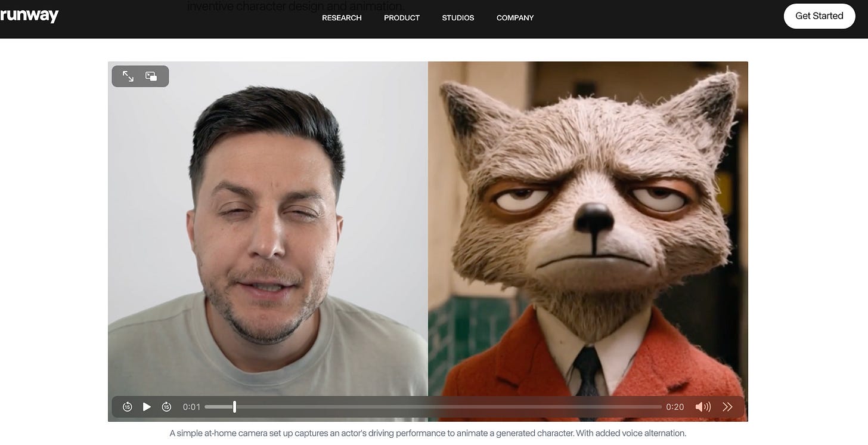This screenshot has width=868, height=445.
Task: Click the 0:20 duration label
Action: pos(675,407)
